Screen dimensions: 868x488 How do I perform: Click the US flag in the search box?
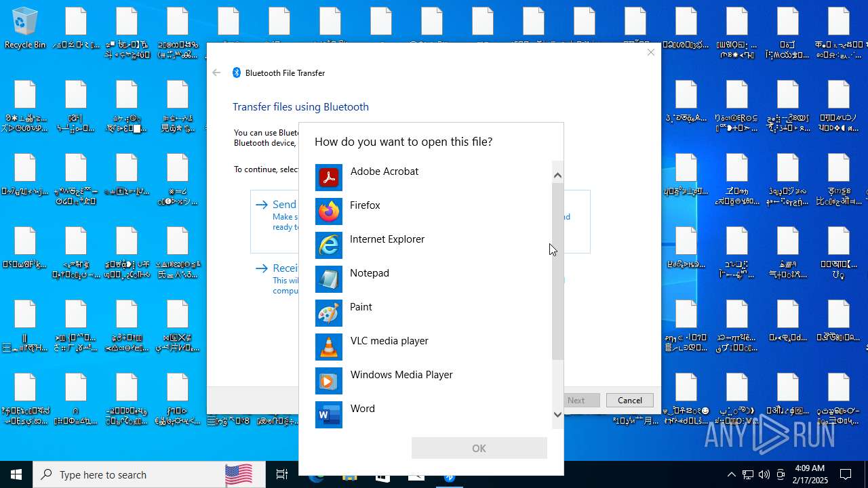239,474
